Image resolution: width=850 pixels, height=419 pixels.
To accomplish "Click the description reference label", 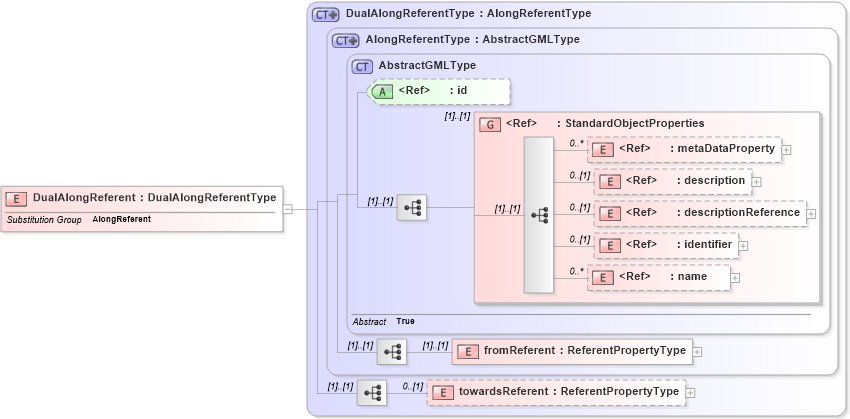I will (x=685, y=181).
